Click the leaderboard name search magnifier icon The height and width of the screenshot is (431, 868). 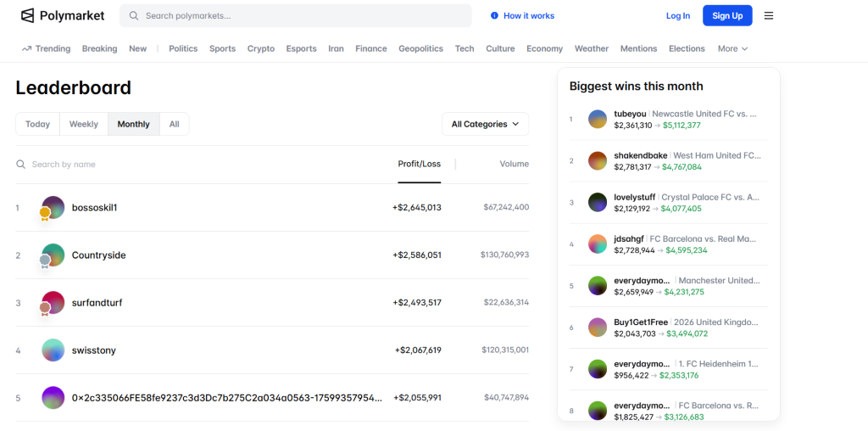pyautogui.click(x=20, y=164)
